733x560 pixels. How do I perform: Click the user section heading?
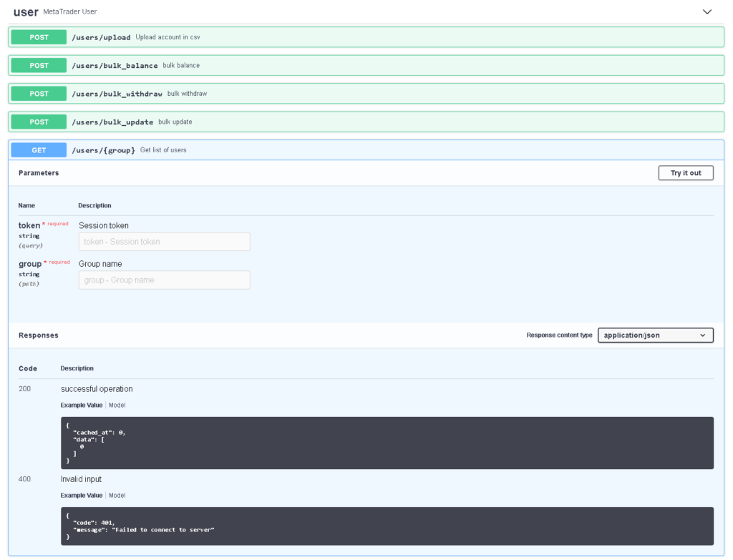point(26,11)
